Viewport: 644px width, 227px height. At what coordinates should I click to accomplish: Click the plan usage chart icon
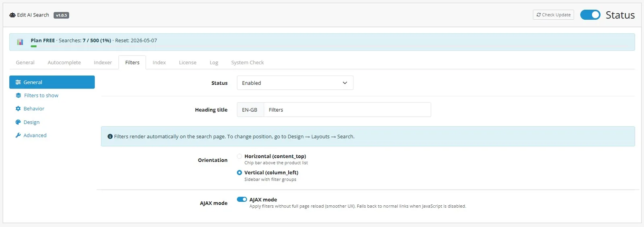click(20, 42)
